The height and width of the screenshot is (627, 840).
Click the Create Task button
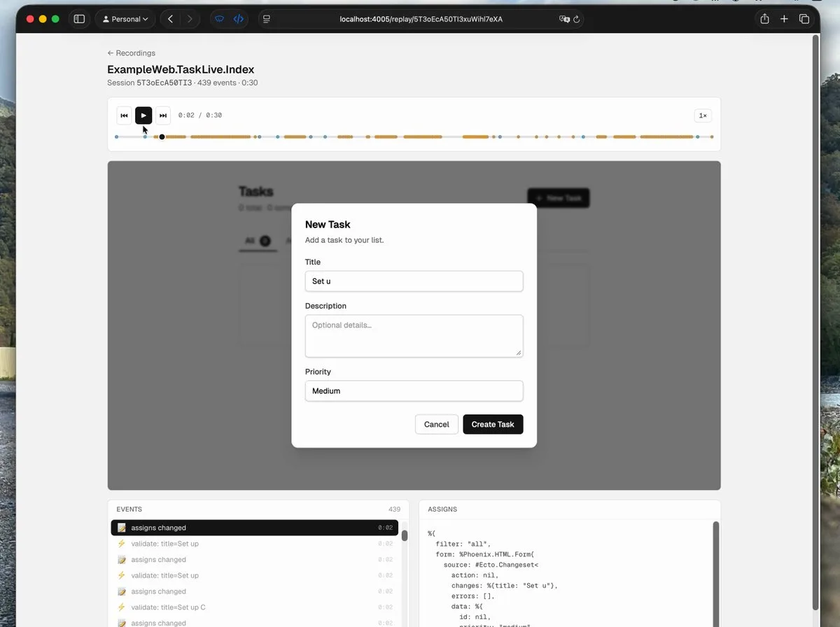(x=493, y=424)
